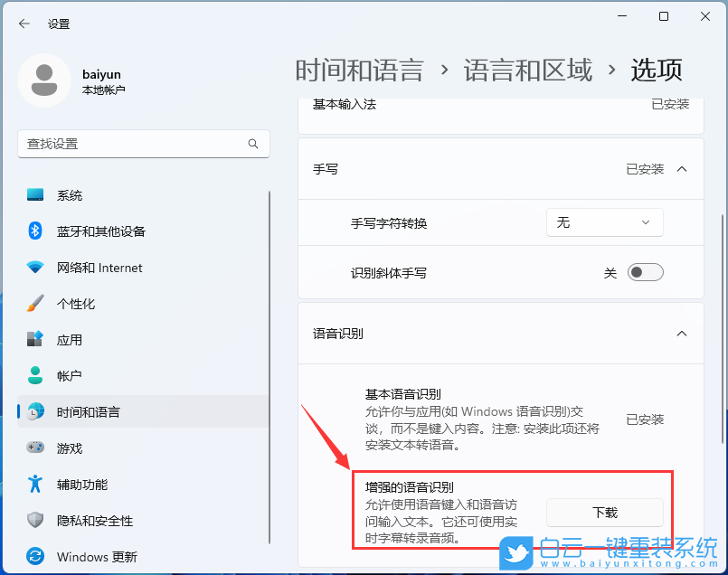The image size is (728, 575).
Task: Click the gamepad icon for 游戏
Action: [35, 448]
